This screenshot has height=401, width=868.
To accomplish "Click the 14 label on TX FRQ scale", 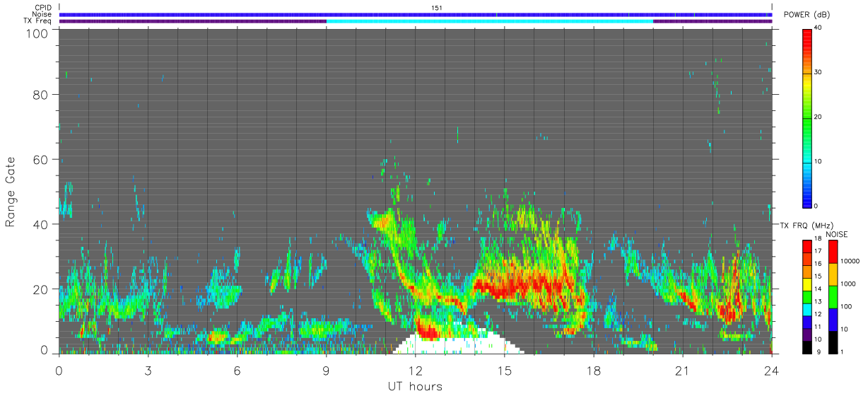I will point(817,289).
